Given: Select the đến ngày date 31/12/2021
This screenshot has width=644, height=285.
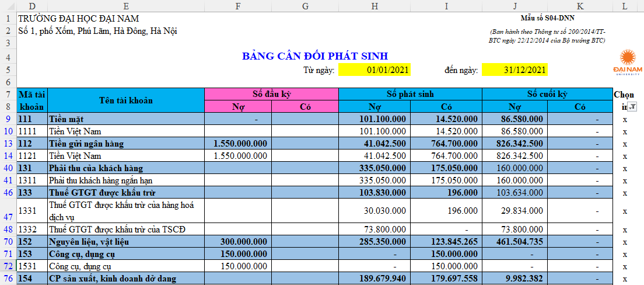Looking at the screenshot, I should [514, 70].
